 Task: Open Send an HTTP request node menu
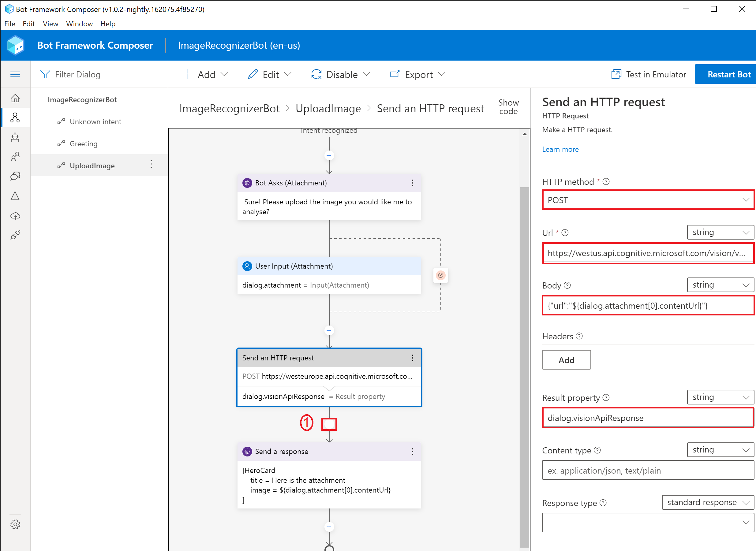[x=412, y=358]
